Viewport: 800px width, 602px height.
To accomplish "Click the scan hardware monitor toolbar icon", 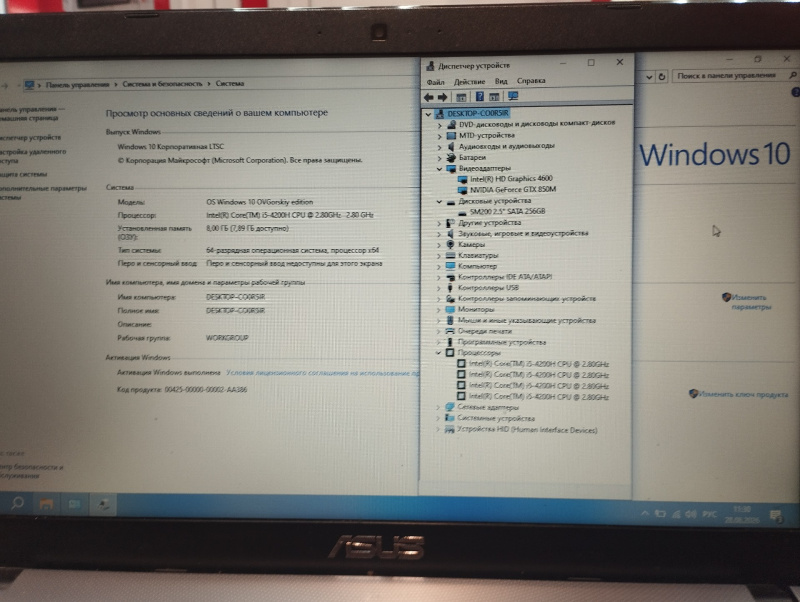I will (x=513, y=96).
